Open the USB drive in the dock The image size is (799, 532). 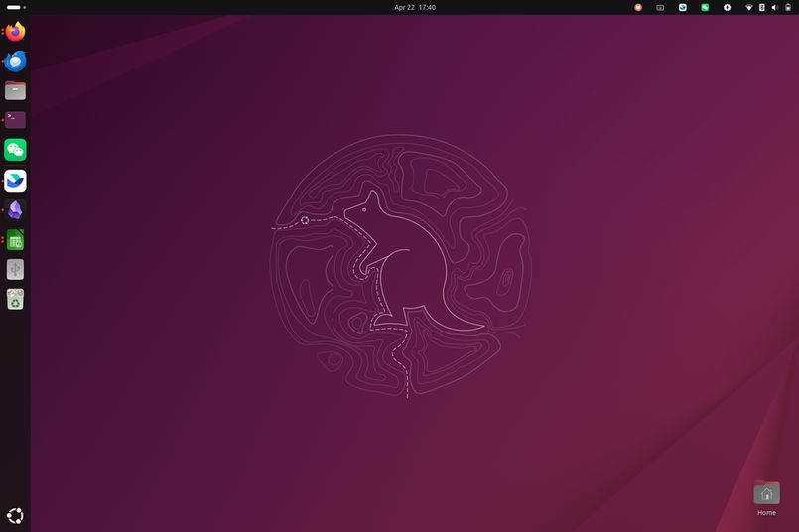(x=15, y=269)
